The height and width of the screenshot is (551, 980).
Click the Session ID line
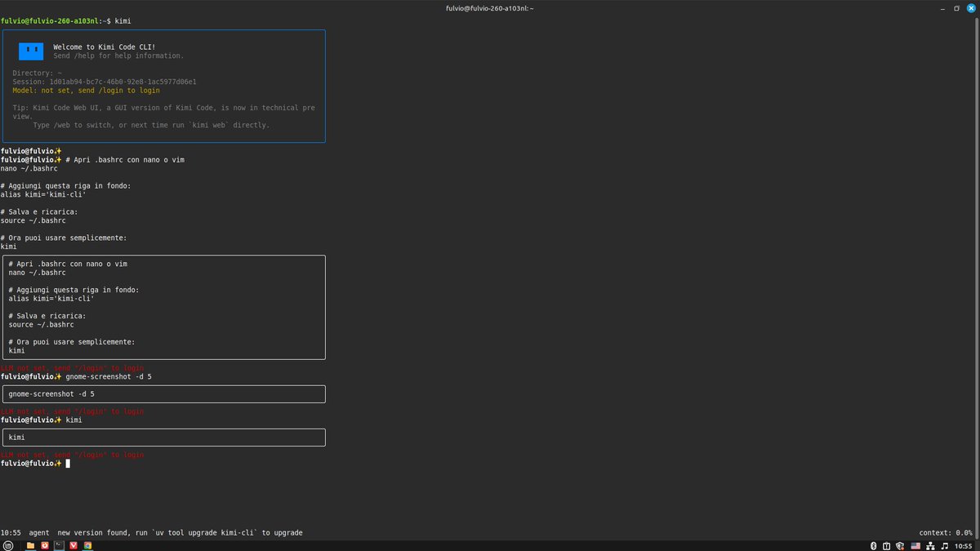(x=105, y=82)
